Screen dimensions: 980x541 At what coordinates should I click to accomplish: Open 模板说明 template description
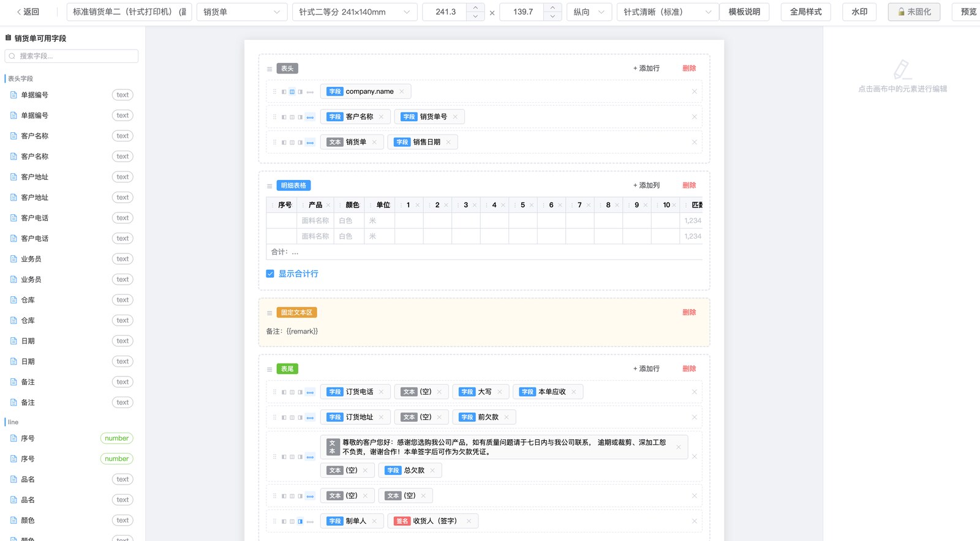pos(744,12)
